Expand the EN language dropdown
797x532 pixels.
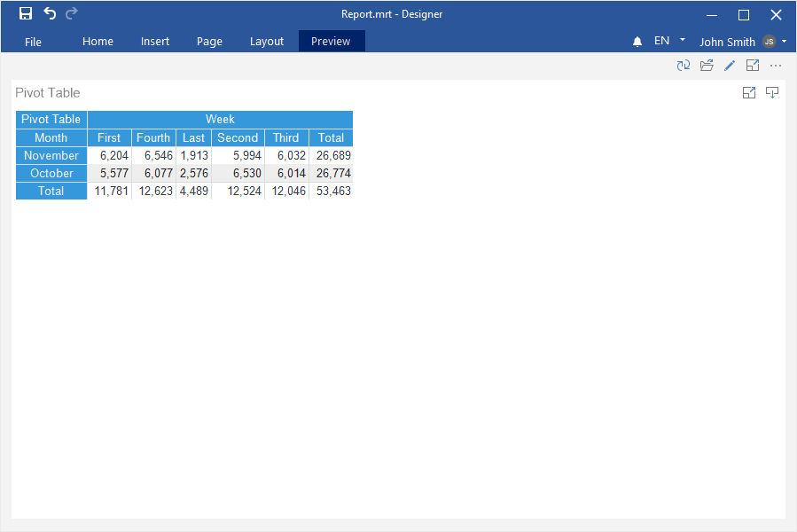point(670,41)
